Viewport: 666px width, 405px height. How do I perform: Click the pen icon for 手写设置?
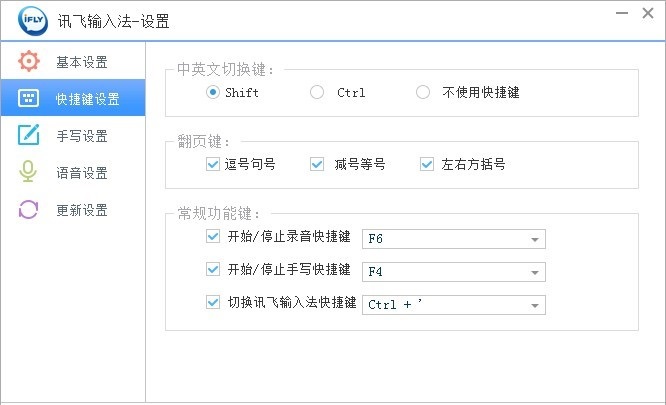(29, 136)
